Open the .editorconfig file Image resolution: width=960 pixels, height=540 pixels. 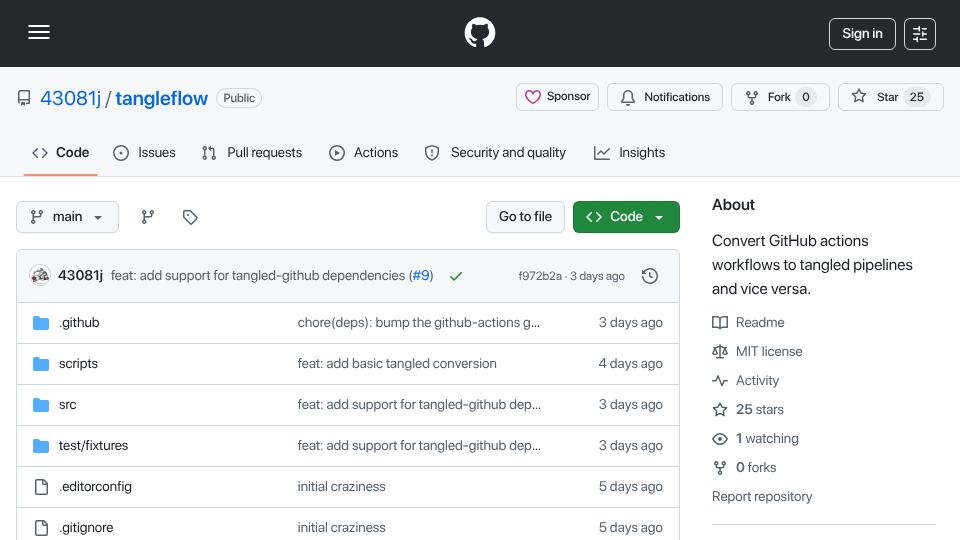(x=95, y=487)
